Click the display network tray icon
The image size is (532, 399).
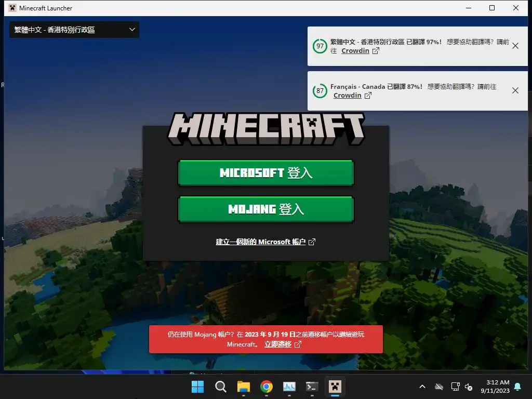[x=455, y=387]
